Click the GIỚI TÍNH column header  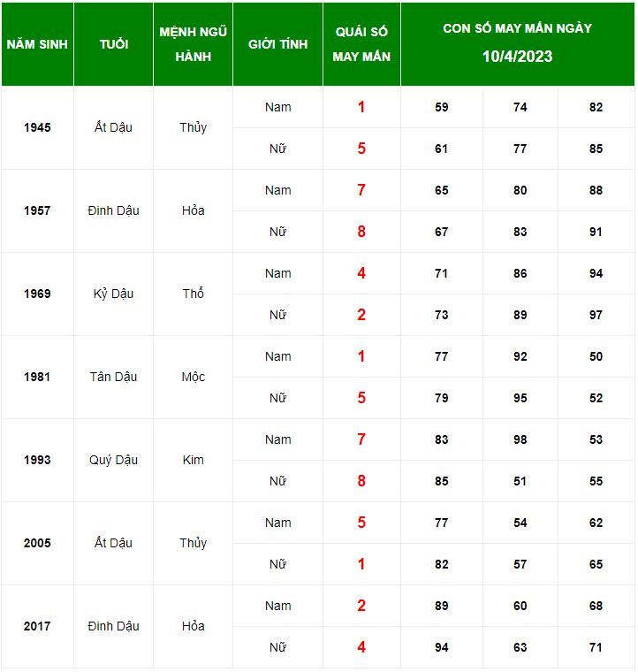coord(277,44)
